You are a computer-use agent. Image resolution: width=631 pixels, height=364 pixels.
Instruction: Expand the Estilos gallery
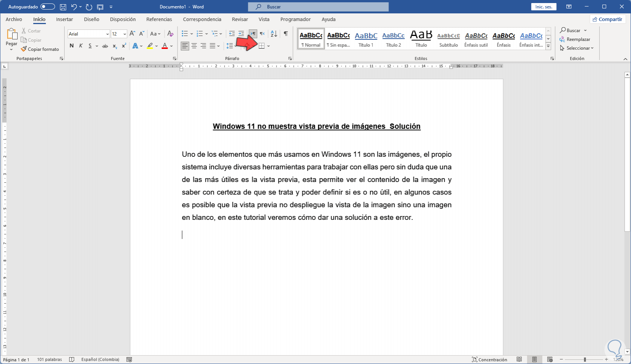coord(548,46)
